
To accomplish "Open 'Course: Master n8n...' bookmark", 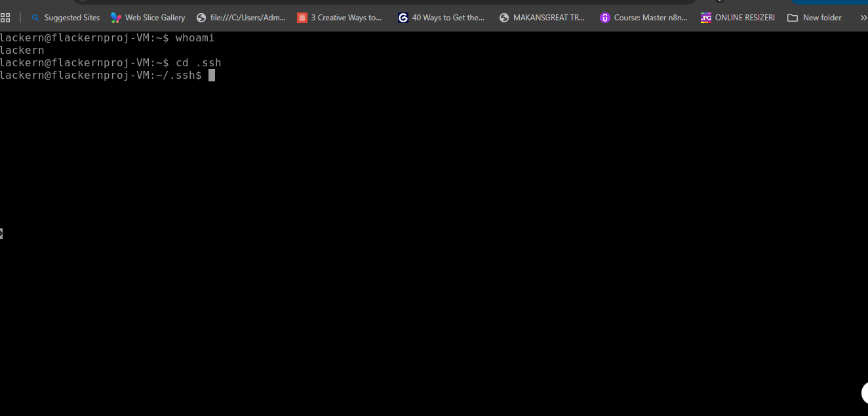I will [644, 18].
